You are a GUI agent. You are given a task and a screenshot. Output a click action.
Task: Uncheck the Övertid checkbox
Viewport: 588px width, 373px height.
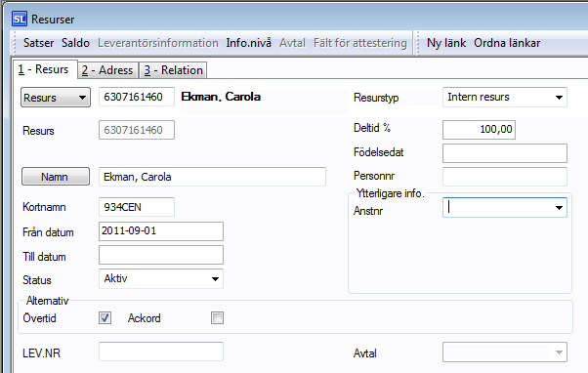[x=105, y=318]
